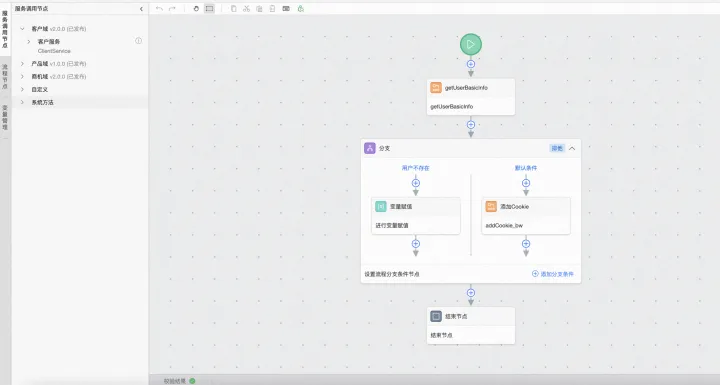Expand the 产品域 tree node

tap(22, 63)
